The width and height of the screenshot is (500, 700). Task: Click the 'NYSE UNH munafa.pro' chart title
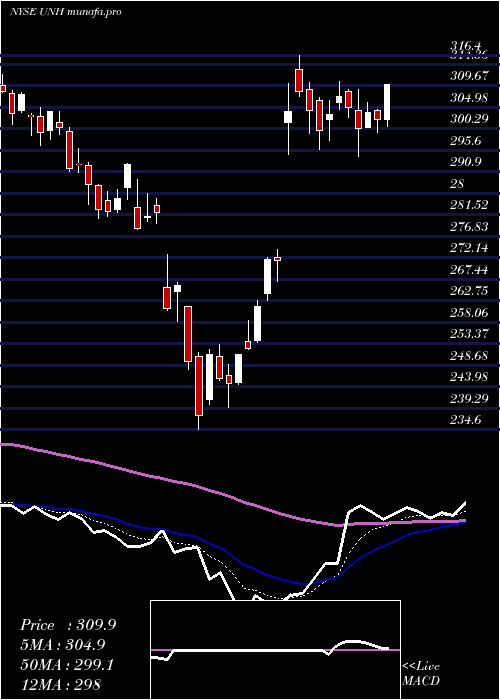click(x=66, y=12)
